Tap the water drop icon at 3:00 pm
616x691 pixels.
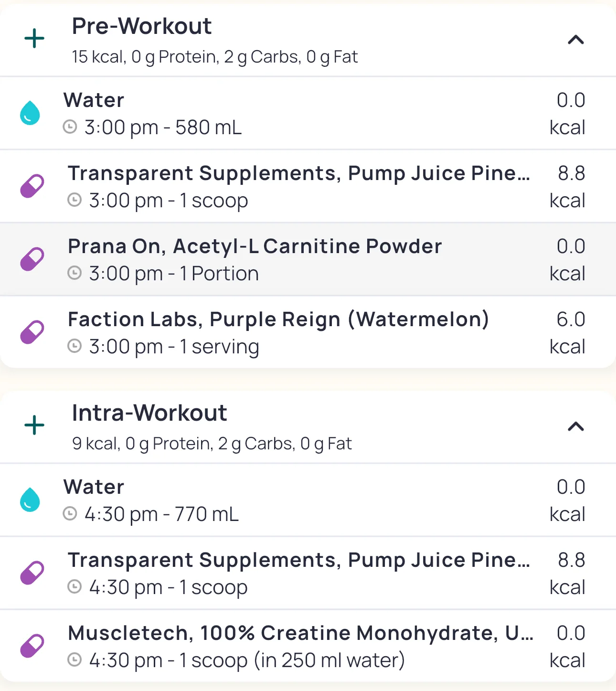pyautogui.click(x=30, y=113)
